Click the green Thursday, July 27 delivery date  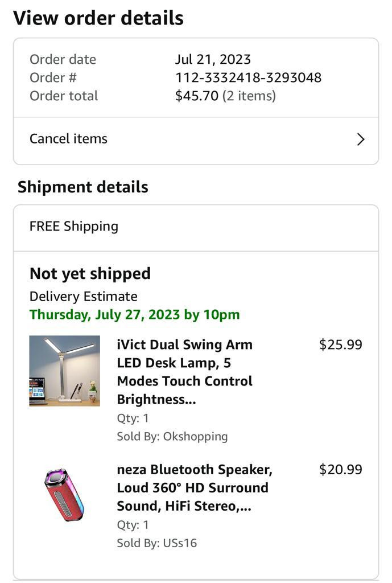tap(134, 314)
